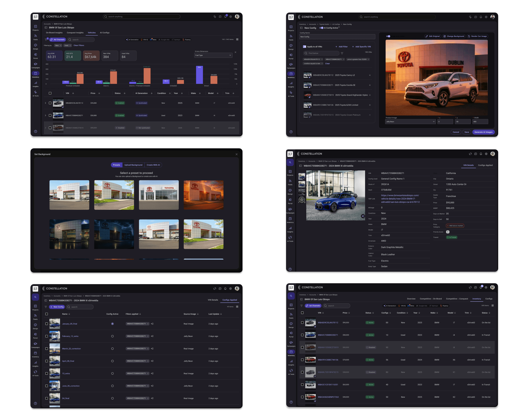
Task: Close the Set Background dialog
Action: point(236,154)
